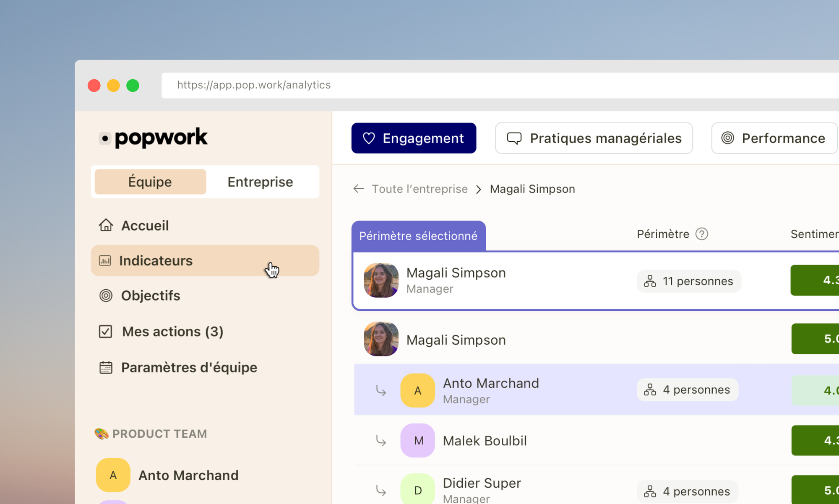This screenshot has width=839, height=504.
Task: Switch to the Entreprise view toggle
Action: click(x=260, y=182)
